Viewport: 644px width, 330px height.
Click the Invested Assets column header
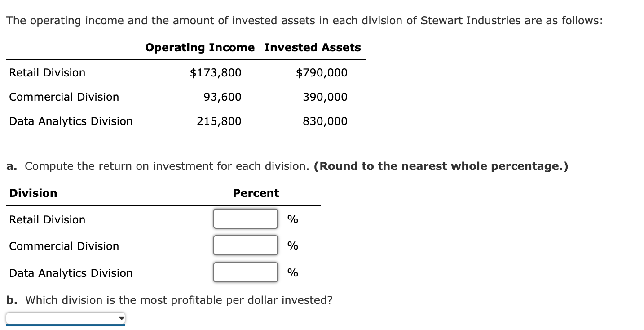point(312,47)
